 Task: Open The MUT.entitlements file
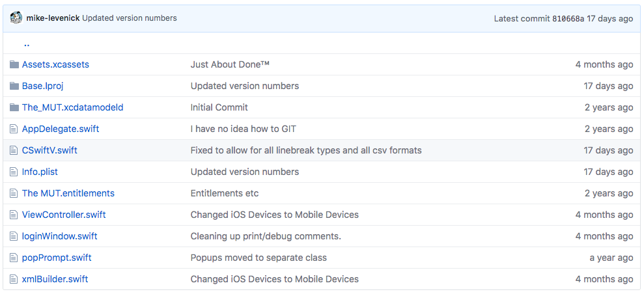[68, 193]
